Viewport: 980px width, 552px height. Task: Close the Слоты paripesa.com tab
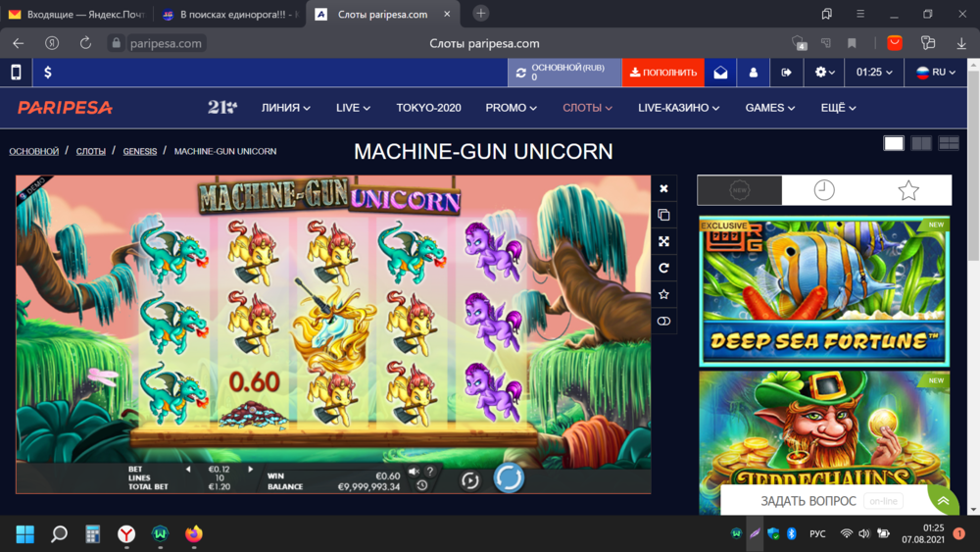(x=447, y=14)
